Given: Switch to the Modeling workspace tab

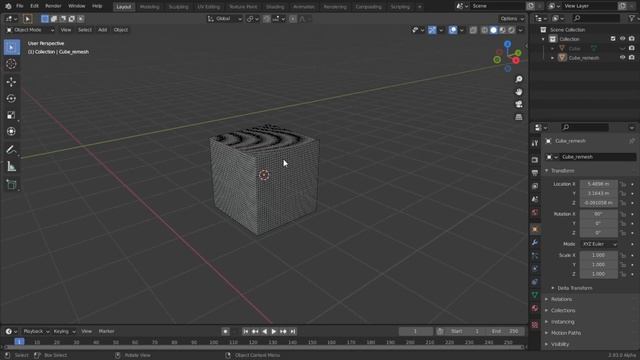Looking at the screenshot, I should [x=149, y=7].
